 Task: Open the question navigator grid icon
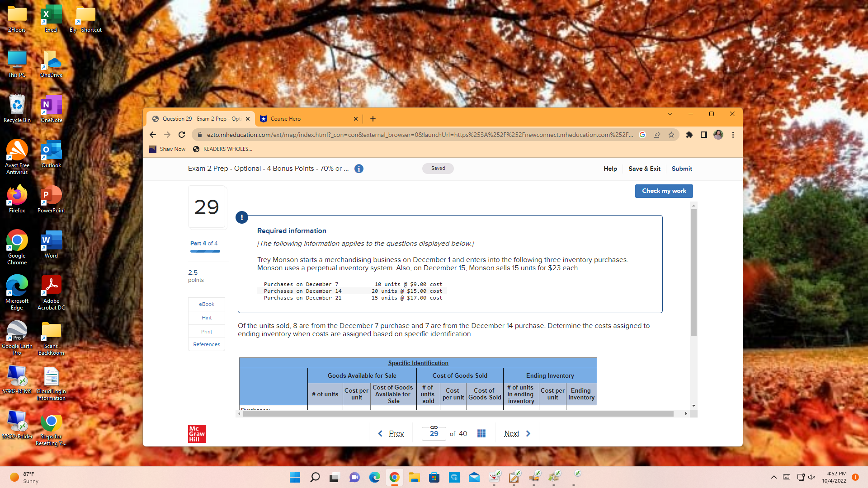coord(481,433)
